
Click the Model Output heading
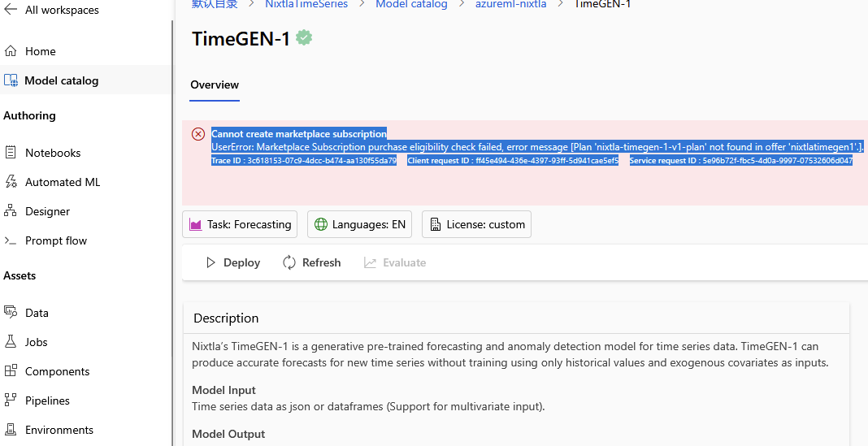(x=228, y=434)
